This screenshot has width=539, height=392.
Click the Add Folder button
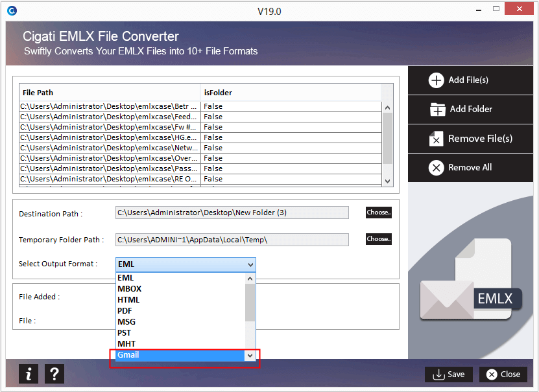point(470,110)
